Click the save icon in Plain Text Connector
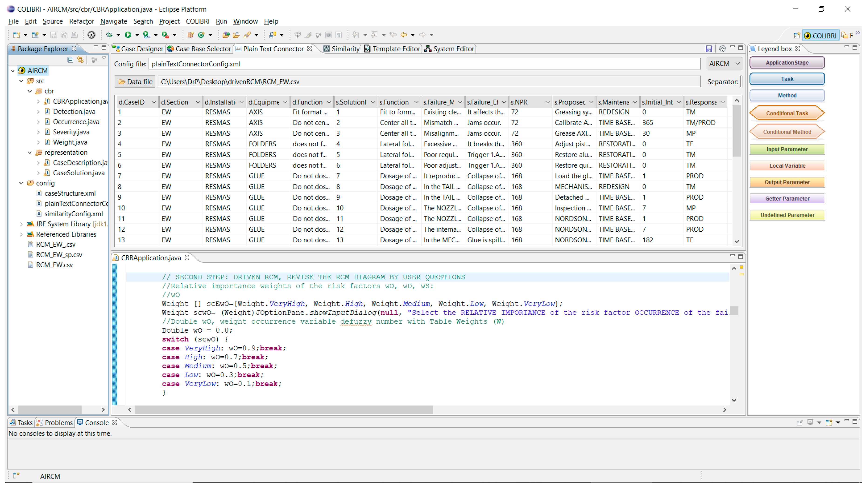This screenshot has width=868, height=489. click(709, 49)
